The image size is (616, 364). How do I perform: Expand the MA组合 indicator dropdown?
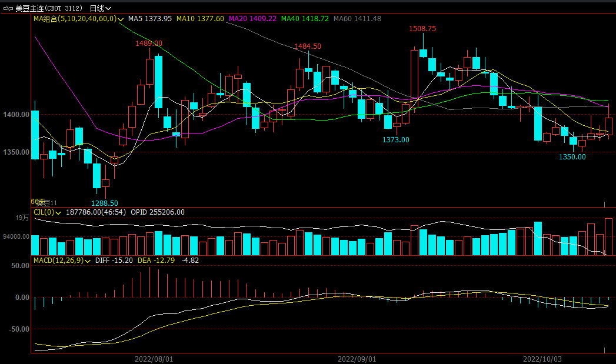(121, 19)
